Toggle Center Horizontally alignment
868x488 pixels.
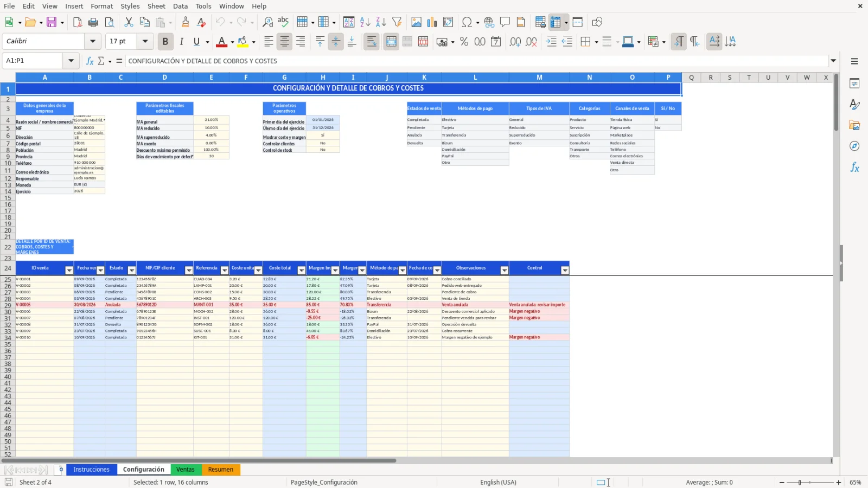tap(284, 41)
